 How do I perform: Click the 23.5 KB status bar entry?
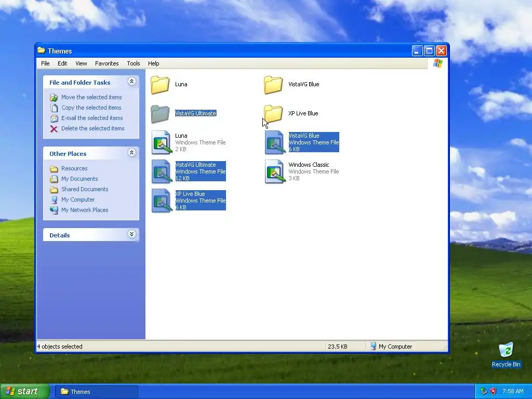[338, 347]
